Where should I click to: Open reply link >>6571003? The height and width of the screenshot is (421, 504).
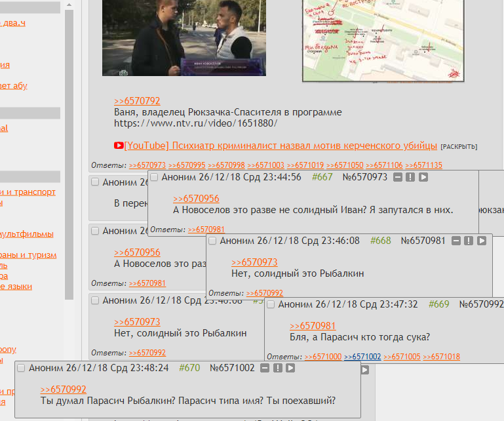(x=266, y=165)
